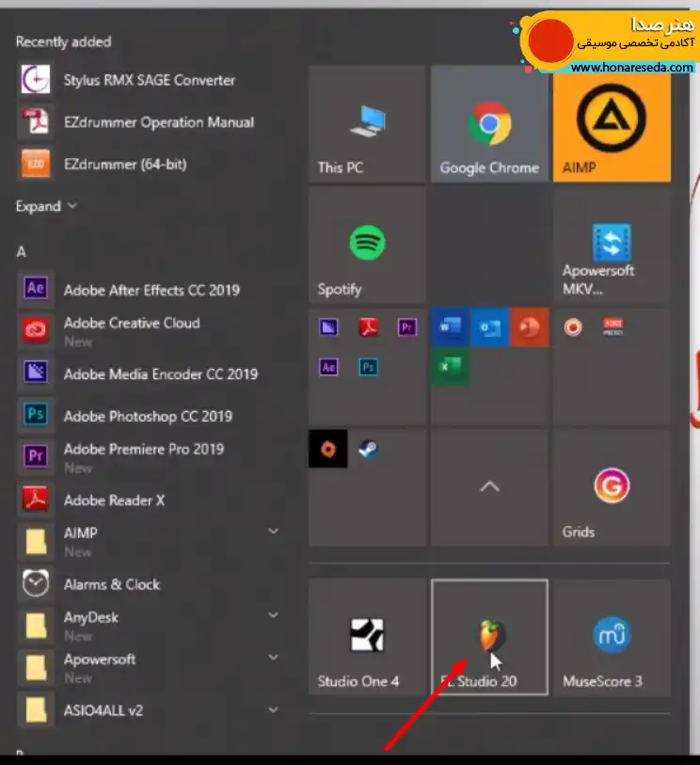Launch the Studio One 4 tile

(x=367, y=637)
